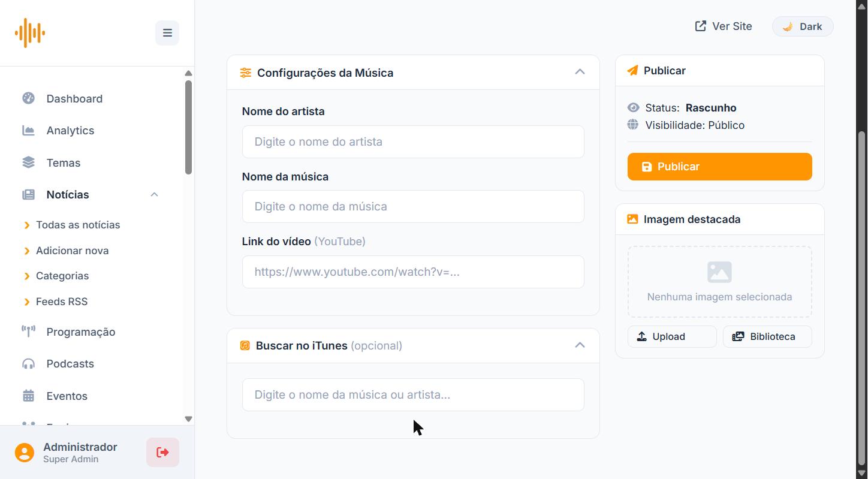Viewport: 868px width, 479px height.
Task: Click the Eventos calendar icon
Action: coord(28,396)
